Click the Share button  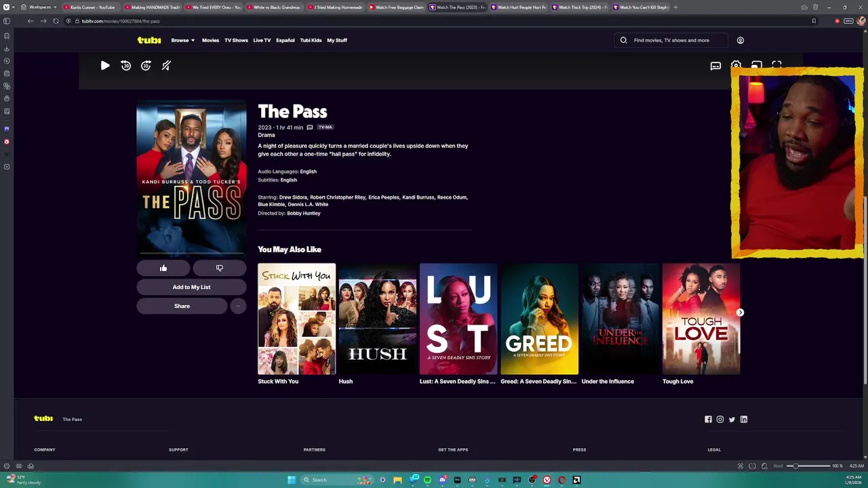click(x=182, y=306)
